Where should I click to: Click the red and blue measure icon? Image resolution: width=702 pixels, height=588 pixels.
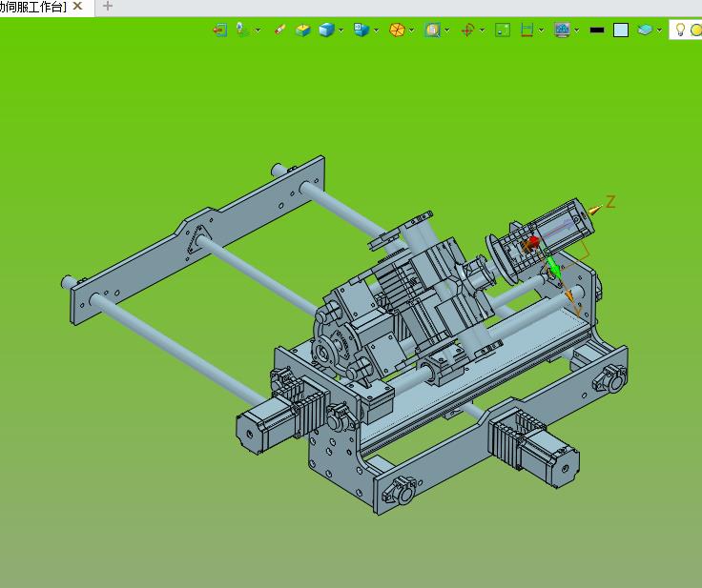tap(526, 30)
